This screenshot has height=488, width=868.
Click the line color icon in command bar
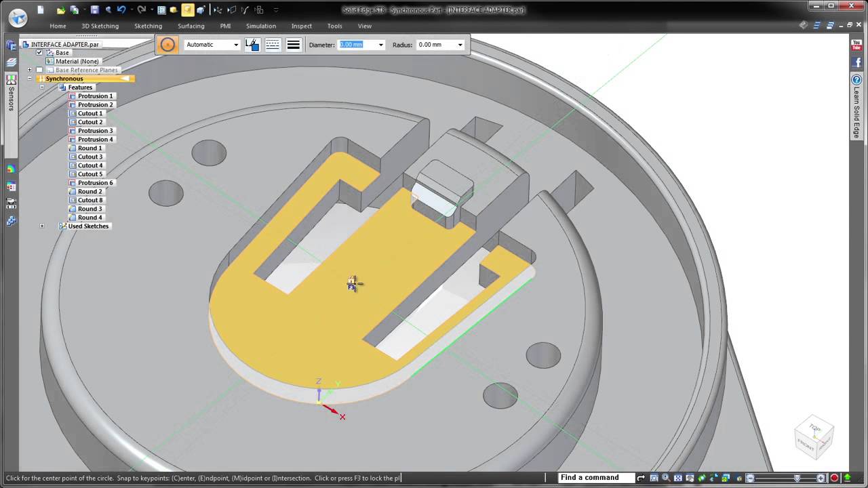pos(252,45)
